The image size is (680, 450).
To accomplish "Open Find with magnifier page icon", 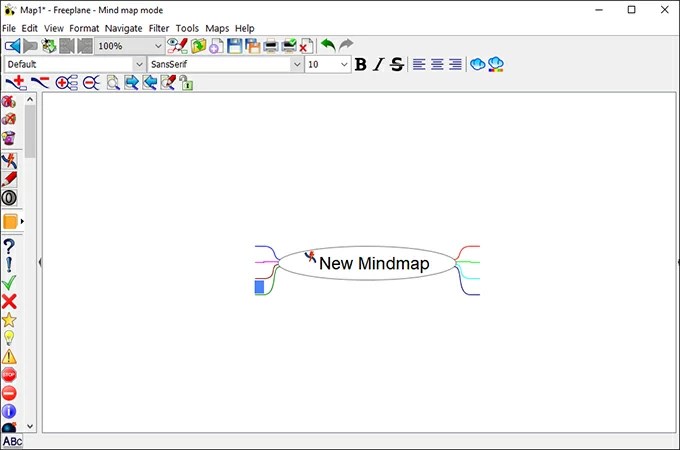I will (x=113, y=82).
